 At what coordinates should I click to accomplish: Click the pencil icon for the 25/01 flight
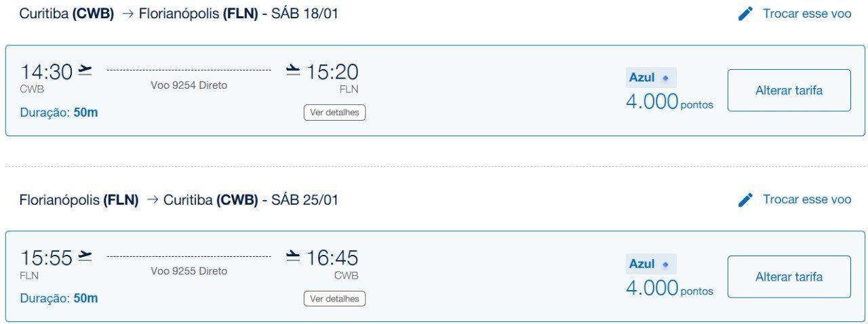[745, 199]
